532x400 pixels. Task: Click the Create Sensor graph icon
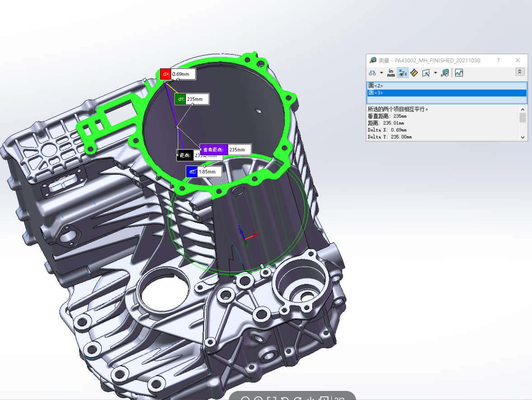click(459, 73)
